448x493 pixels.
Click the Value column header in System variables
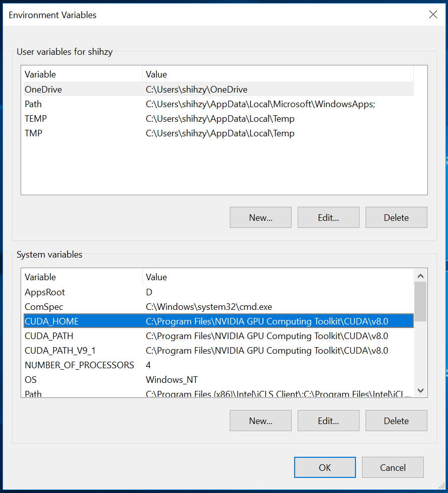coord(278,277)
